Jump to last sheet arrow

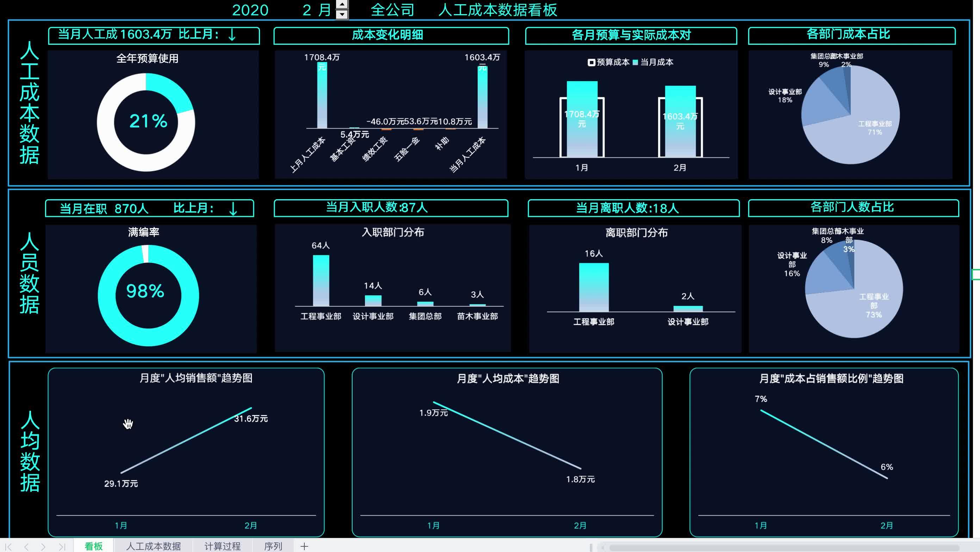[x=62, y=547]
